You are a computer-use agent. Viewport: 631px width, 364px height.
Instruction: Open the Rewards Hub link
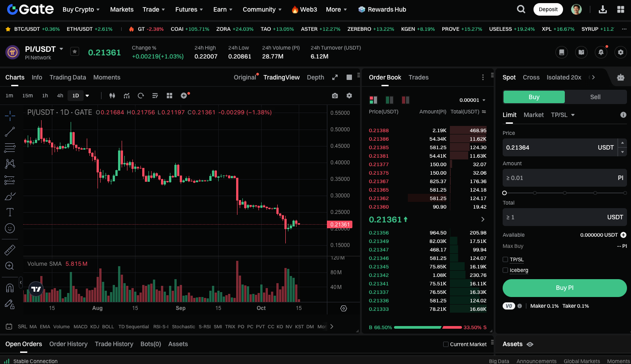(382, 9)
